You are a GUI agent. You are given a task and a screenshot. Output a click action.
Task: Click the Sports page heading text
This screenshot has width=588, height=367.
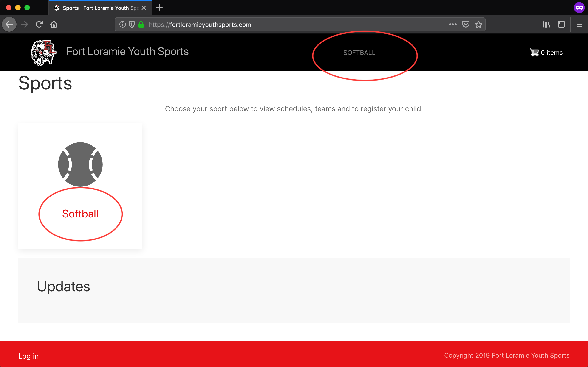click(x=45, y=83)
